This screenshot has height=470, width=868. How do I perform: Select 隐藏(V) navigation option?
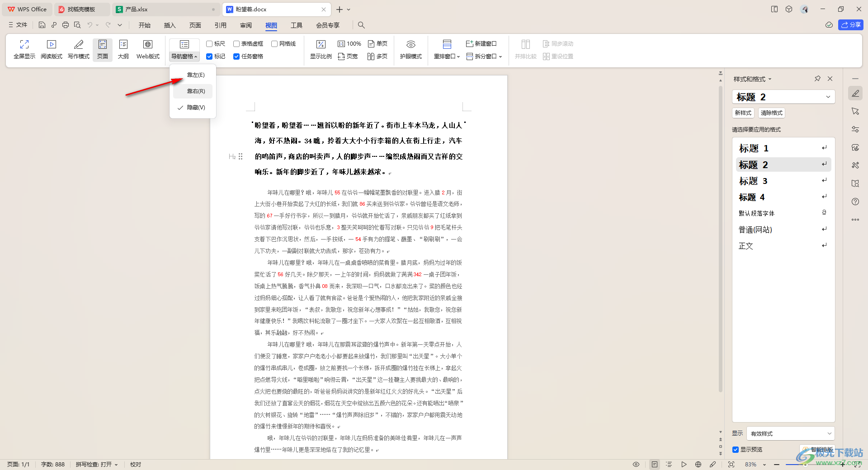(x=193, y=108)
